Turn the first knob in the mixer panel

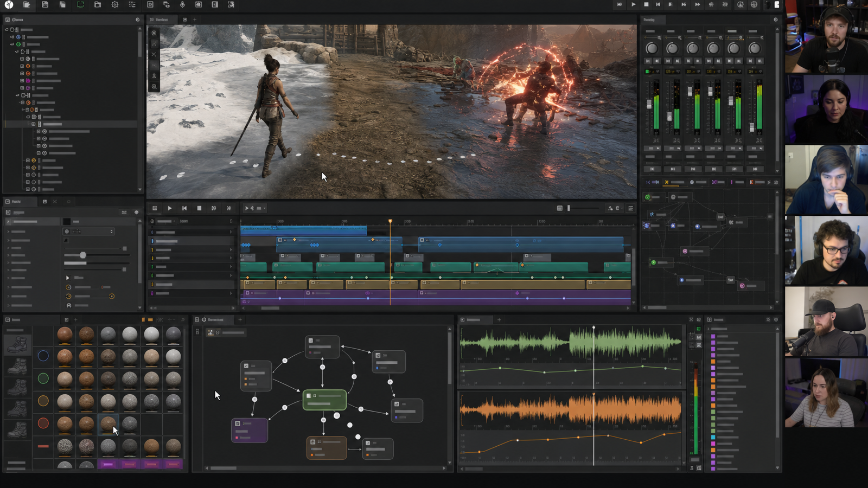click(x=652, y=48)
